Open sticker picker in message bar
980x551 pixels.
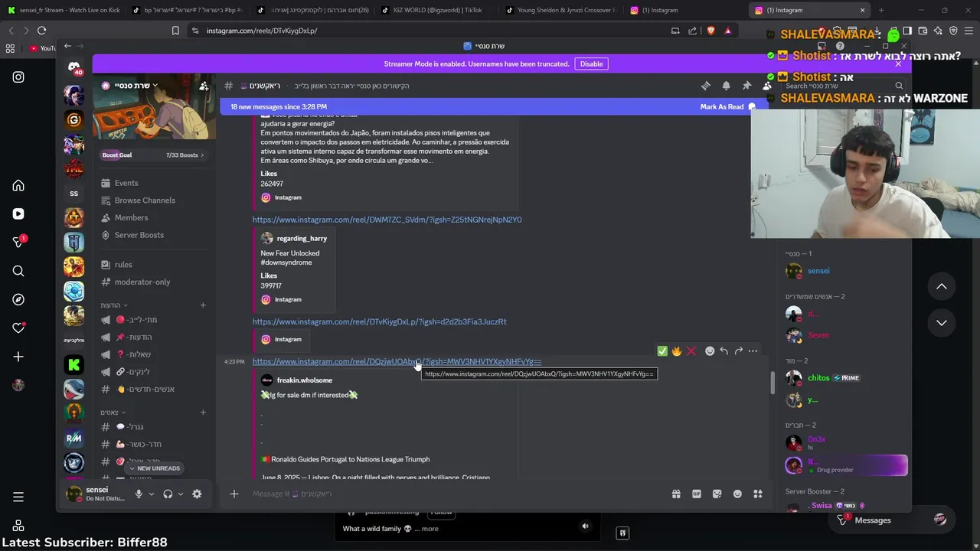point(717,494)
